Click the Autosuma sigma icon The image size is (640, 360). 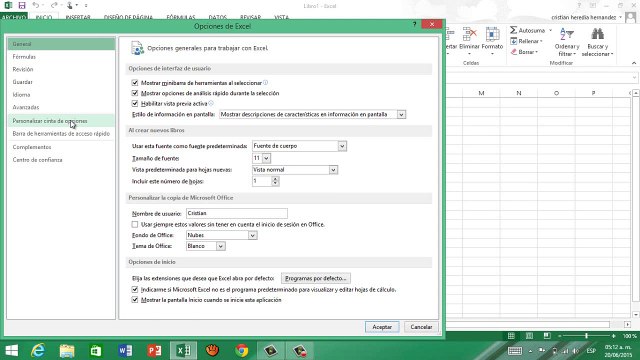coord(513,30)
